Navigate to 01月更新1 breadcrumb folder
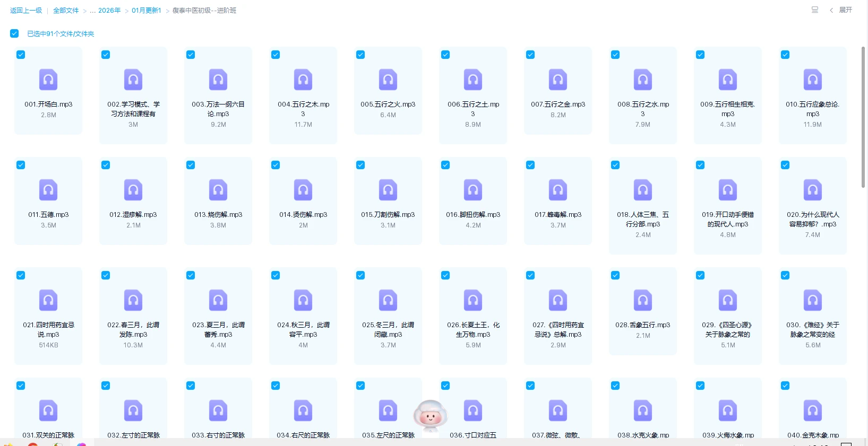 tap(147, 11)
